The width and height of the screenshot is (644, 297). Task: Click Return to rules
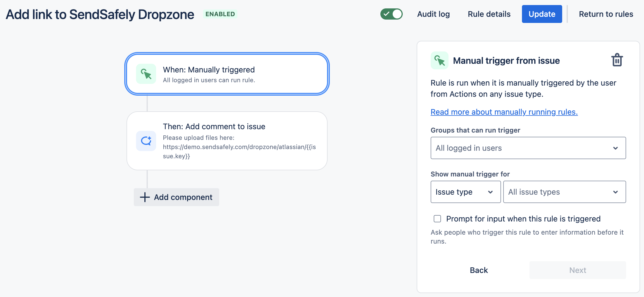tap(606, 14)
